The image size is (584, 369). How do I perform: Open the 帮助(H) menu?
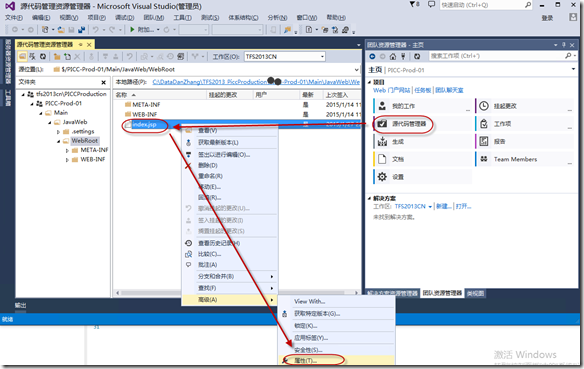tap(336, 18)
